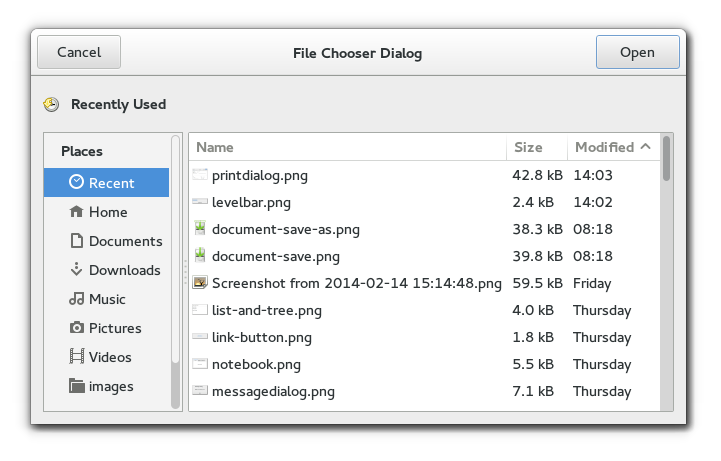Click the Pictures camera icon
721x461 pixels.
coord(76,328)
